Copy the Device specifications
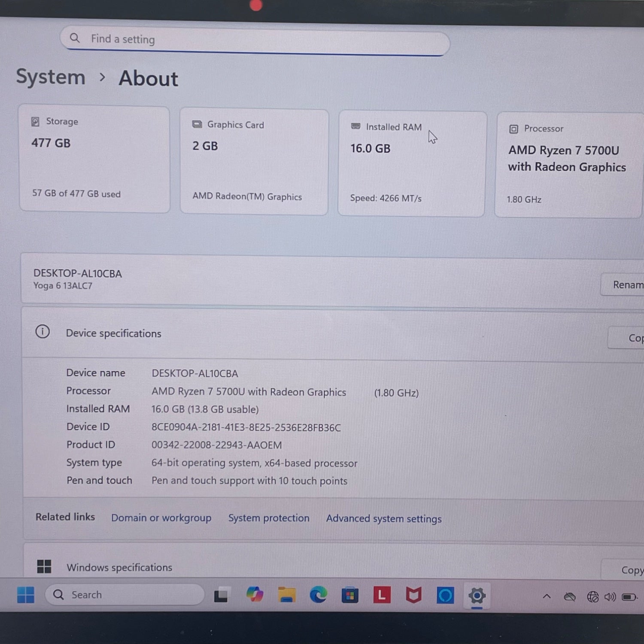Screen dimensions: 644x644 626,338
